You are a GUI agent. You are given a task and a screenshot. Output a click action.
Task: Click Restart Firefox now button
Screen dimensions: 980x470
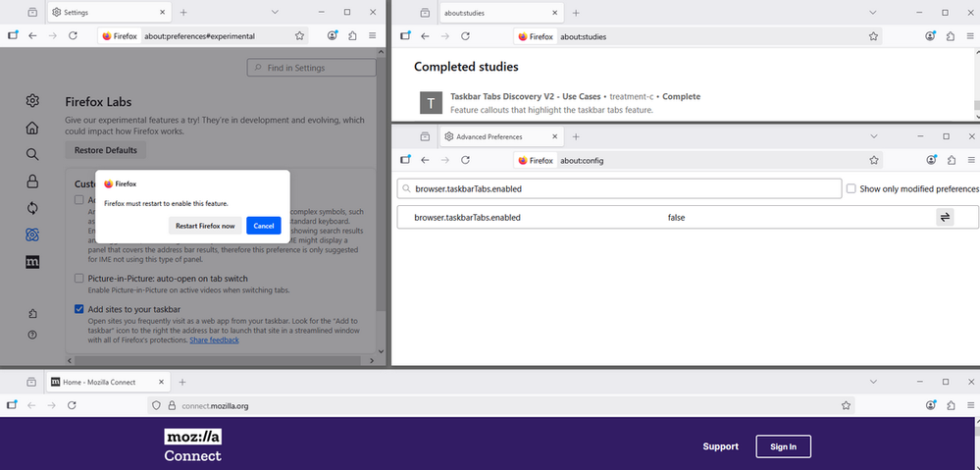click(x=204, y=226)
